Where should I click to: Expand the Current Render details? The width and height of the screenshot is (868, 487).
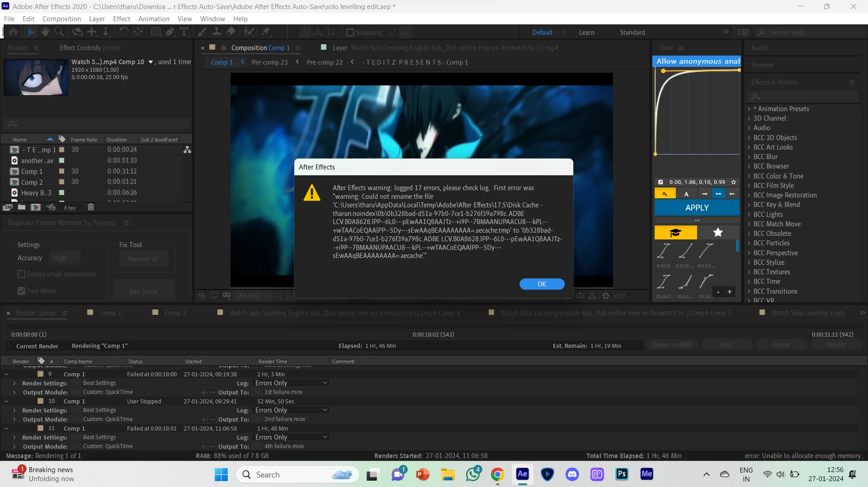click(x=9, y=346)
